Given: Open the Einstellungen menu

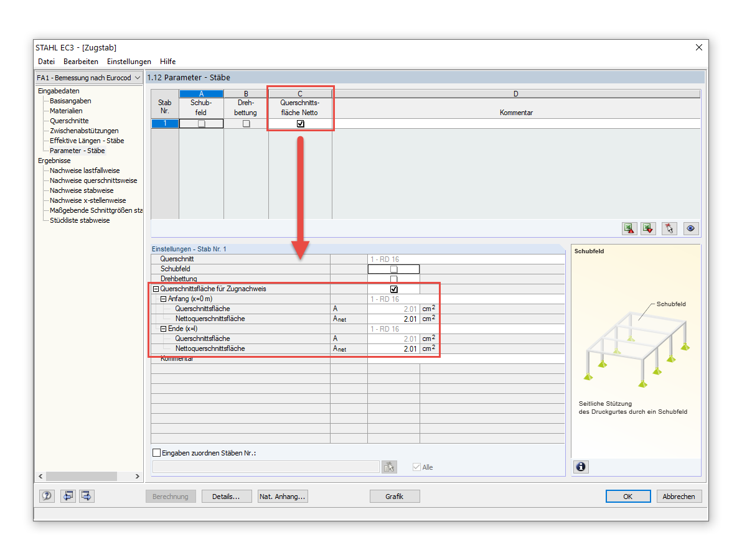Looking at the screenshot, I should [x=129, y=62].
